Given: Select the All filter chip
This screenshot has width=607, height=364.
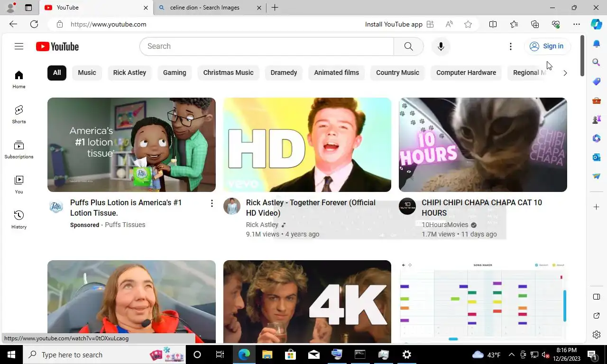Looking at the screenshot, I should coord(57,73).
